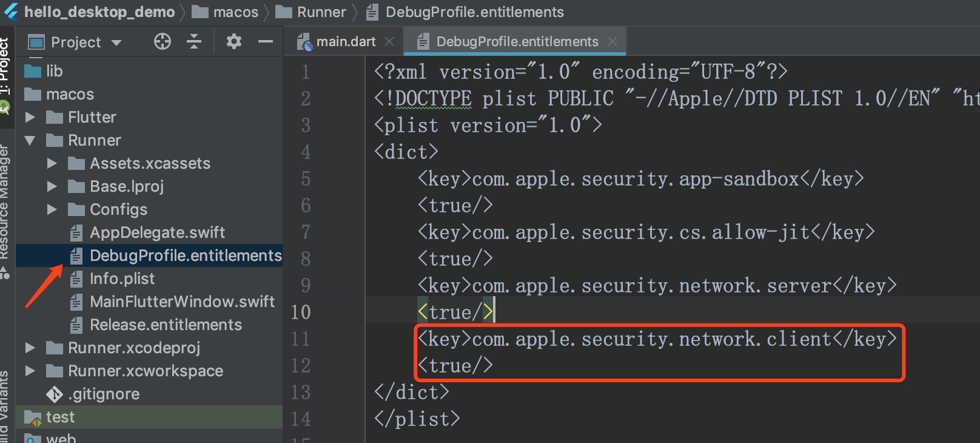980x443 pixels.
Task: Hide the Project panel with minus icon
Action: (x=265, y=42)
